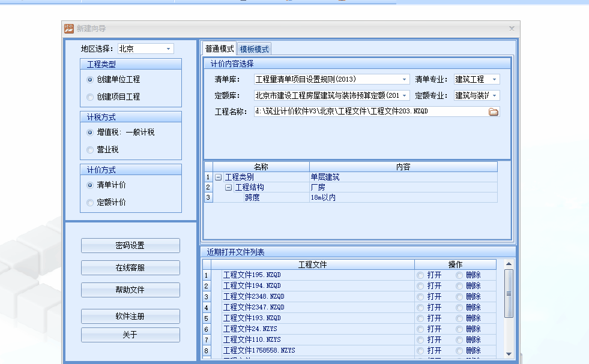The image size is (589, 364).
Task: Click the 新建向导 window title icon
Action: (x=68, y=28)
